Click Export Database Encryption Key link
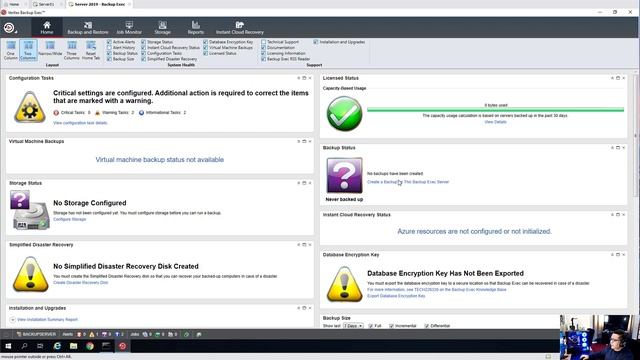640x360 pixels. click(396, 296)
